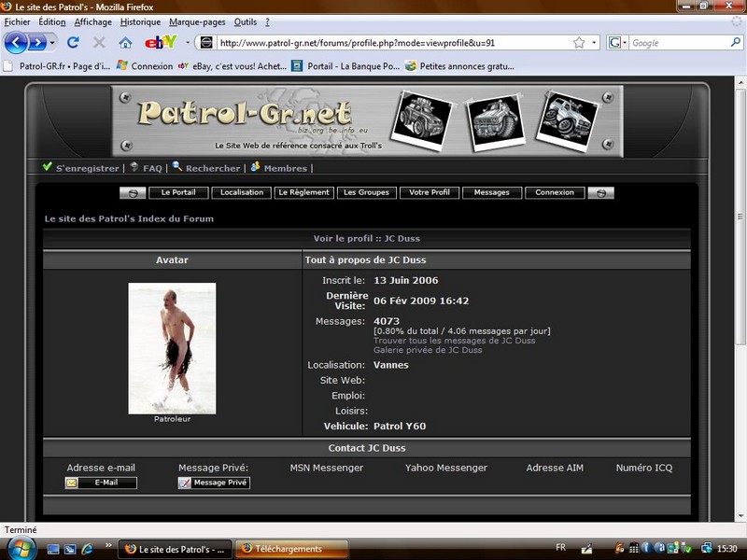Click the URL address field
The image size is (747, 560).
(x=394, y=43)
